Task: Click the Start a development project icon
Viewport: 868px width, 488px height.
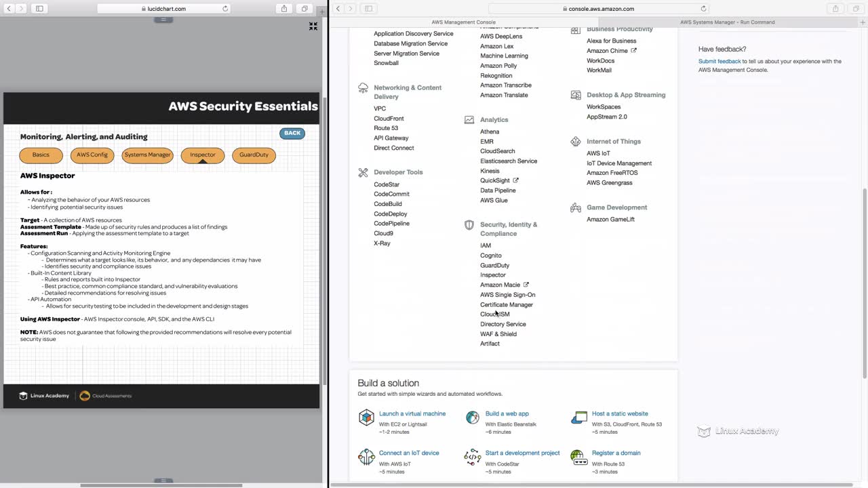Action: (x=473, y=457)
